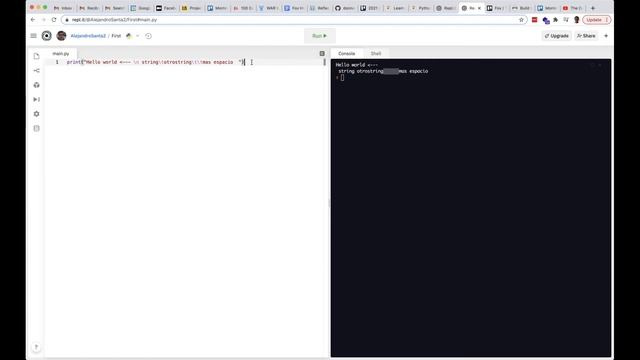Open the help question mark icon
This screenshot has width=640, height=360.
pos(36,347)
